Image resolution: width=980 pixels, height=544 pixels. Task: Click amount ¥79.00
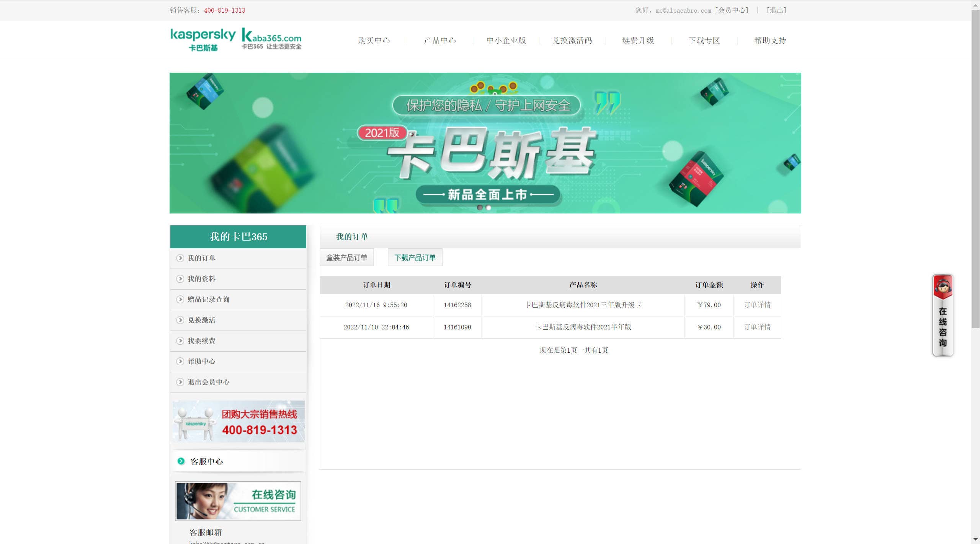(709, 305)
